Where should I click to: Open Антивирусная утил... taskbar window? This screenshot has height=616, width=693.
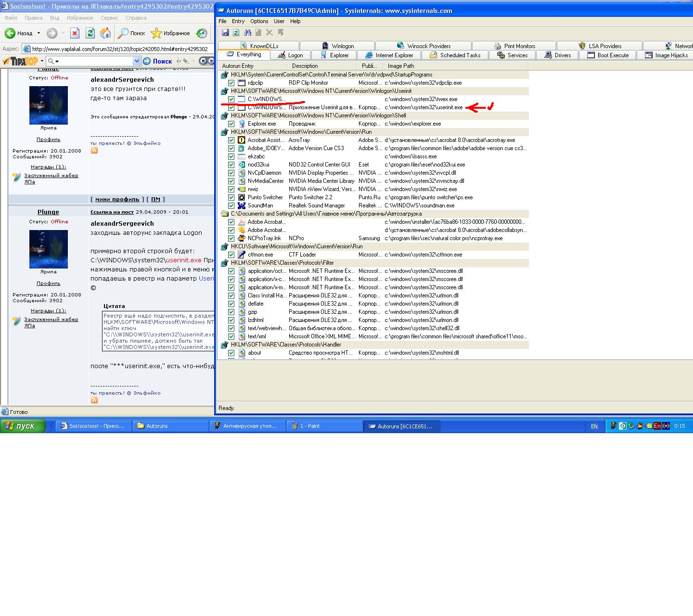[x=247, y=426]
